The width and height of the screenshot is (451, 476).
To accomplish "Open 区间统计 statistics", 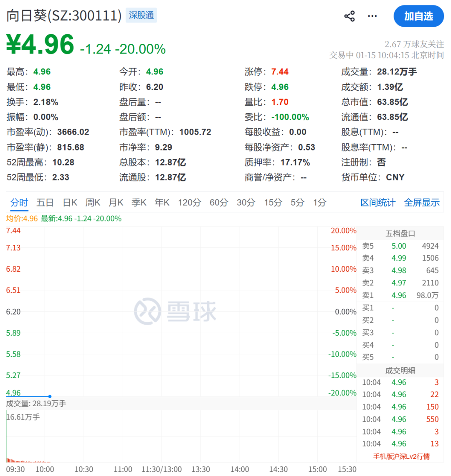I will [x=378, y=202].
